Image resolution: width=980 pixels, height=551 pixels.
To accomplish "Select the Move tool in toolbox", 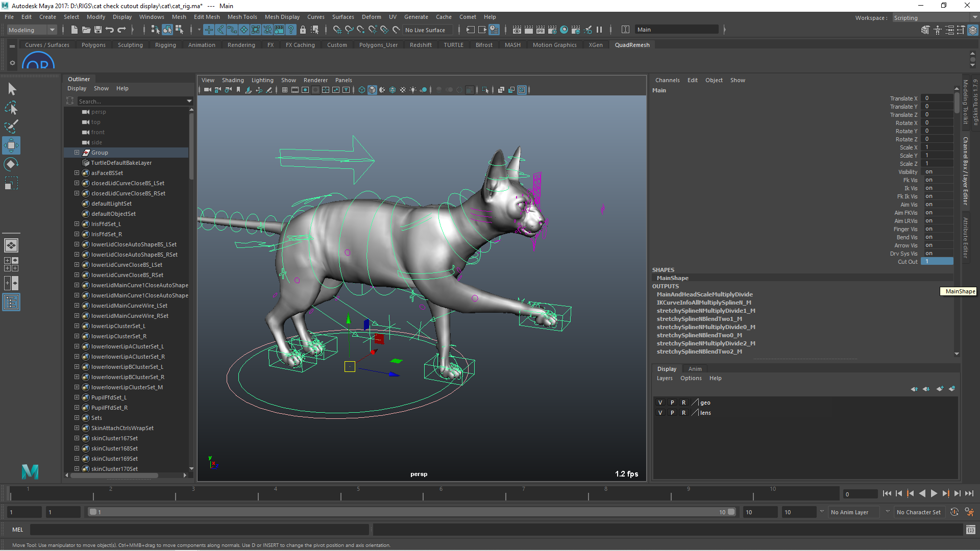I will (x=11, y=145).
